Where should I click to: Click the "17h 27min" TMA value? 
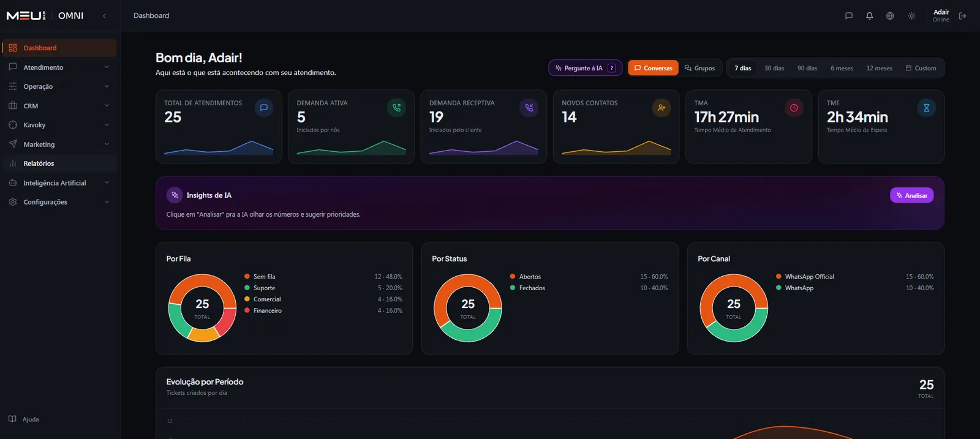(x=726, y=117)
